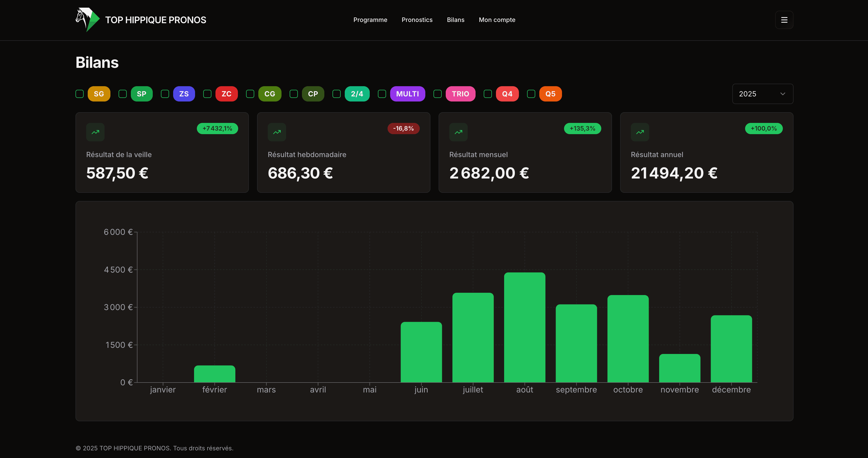Enable the SG filter checkbox
868x458 pixels.
[80, 94]
